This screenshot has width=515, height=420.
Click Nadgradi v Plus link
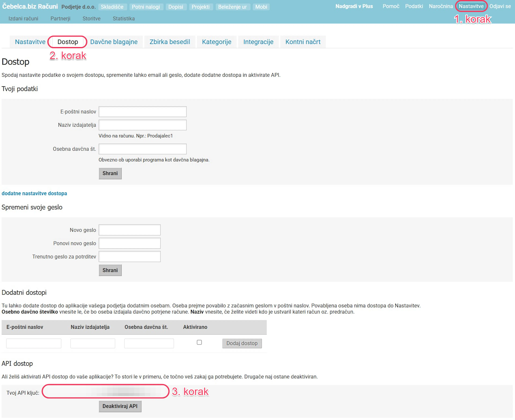point(354,6)
